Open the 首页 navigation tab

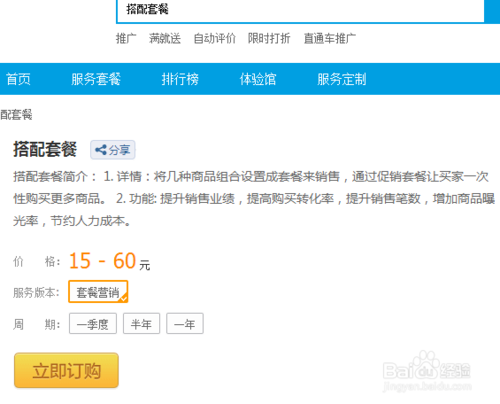(x=18, y=79)
